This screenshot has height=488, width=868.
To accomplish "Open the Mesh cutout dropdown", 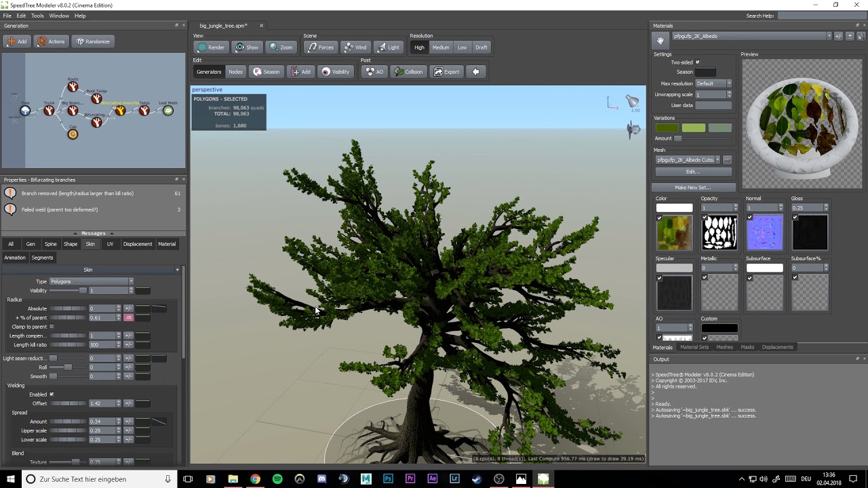I will (688, 160).
